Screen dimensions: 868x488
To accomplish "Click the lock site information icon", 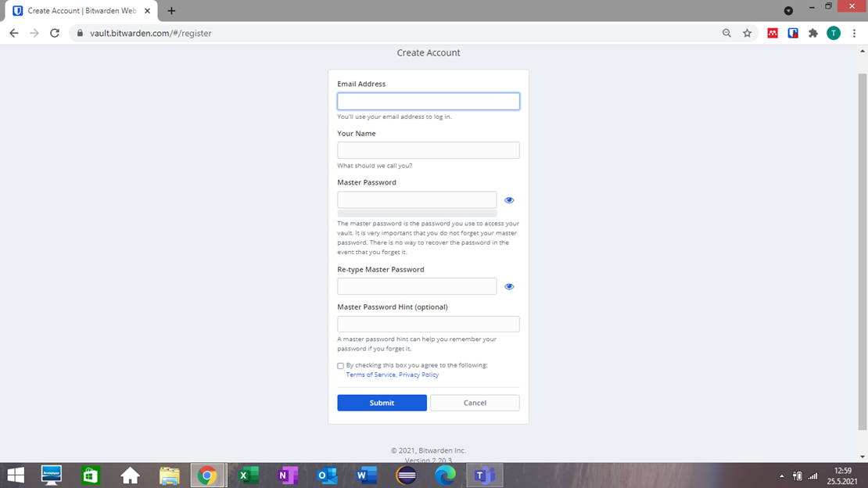I will click(x=80, y=33).
